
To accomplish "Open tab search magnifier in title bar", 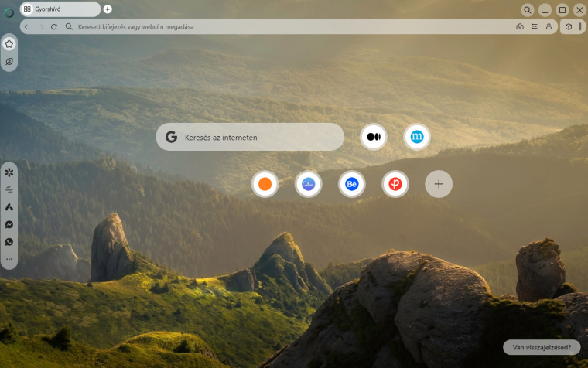I will tap(527, 10).
